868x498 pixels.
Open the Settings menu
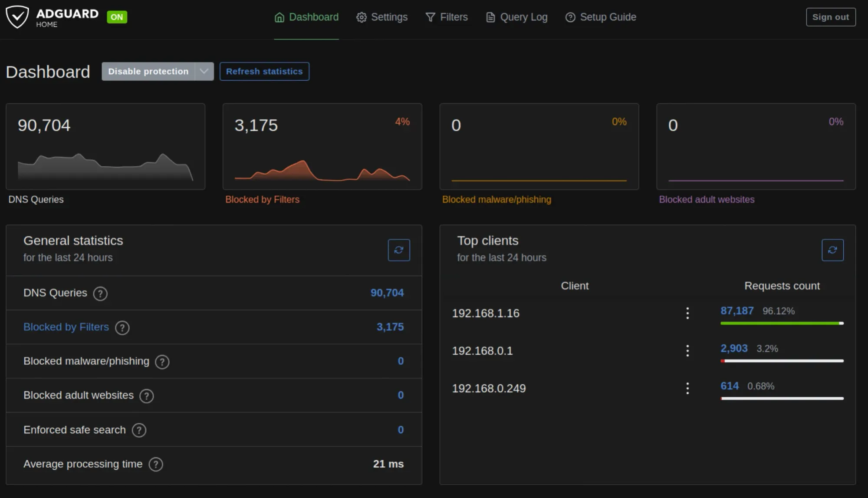[382, 17]
